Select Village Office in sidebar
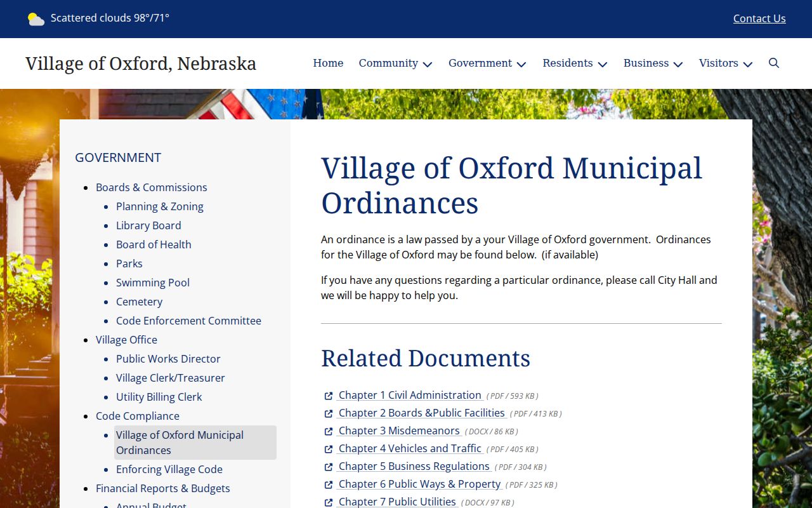The height and width of the screenshot is (508, 812). coord(126,340)
